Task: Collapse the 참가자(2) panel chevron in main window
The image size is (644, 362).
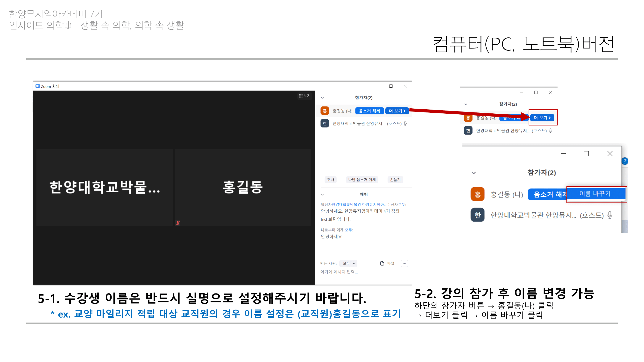Action: click(x=323, y=98)
